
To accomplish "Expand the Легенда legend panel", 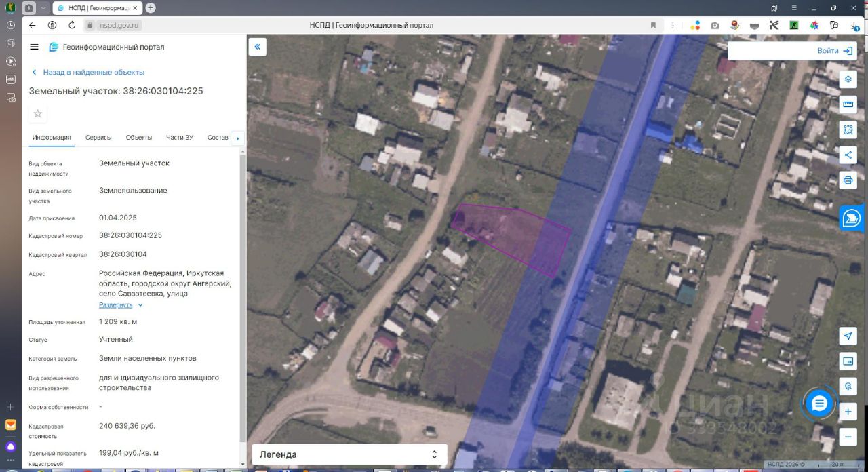I will tap(349, 454).
